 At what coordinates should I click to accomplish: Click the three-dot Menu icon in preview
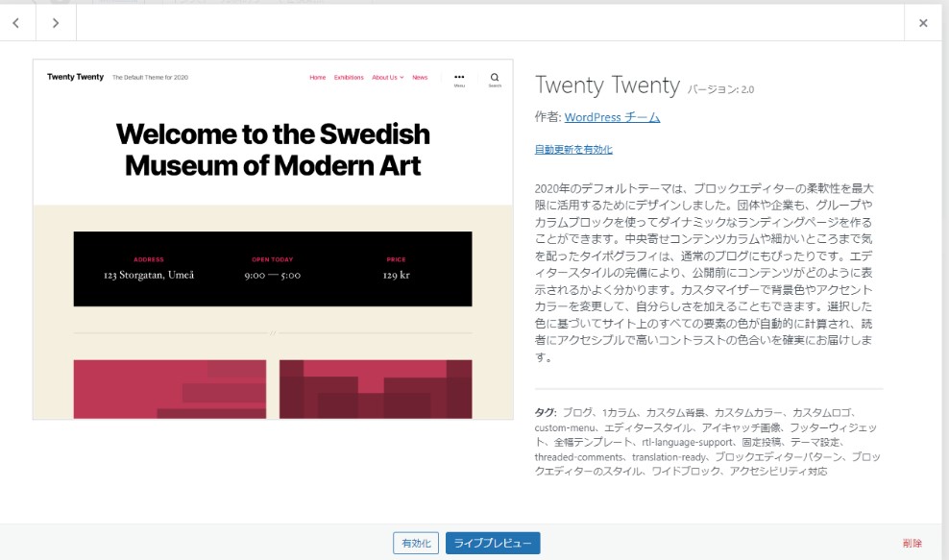pos(459,79)
